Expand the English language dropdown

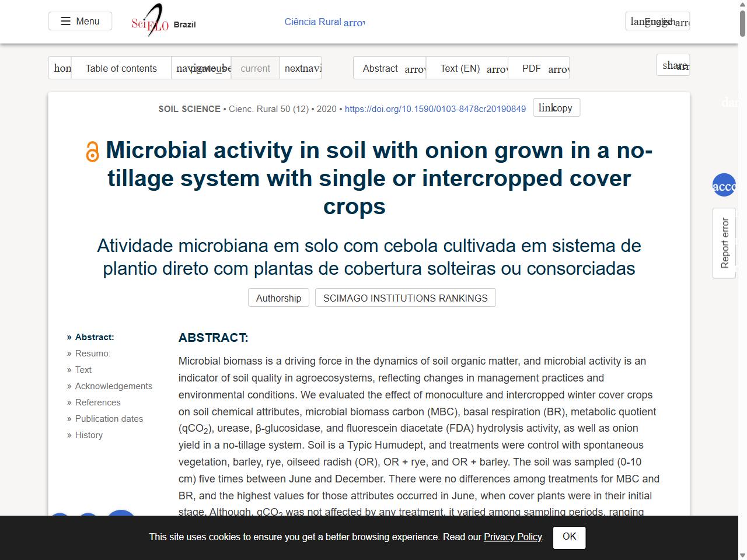(x=658, y=21)
